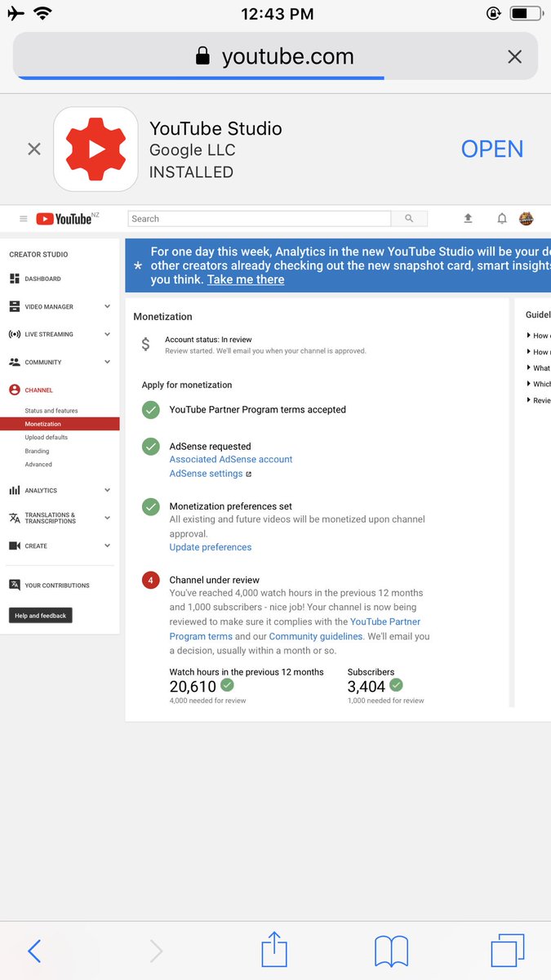The height and width of the screenshot is (980, 551).
Task: Select the Channel section label
Action: click(x=38, y=390)
